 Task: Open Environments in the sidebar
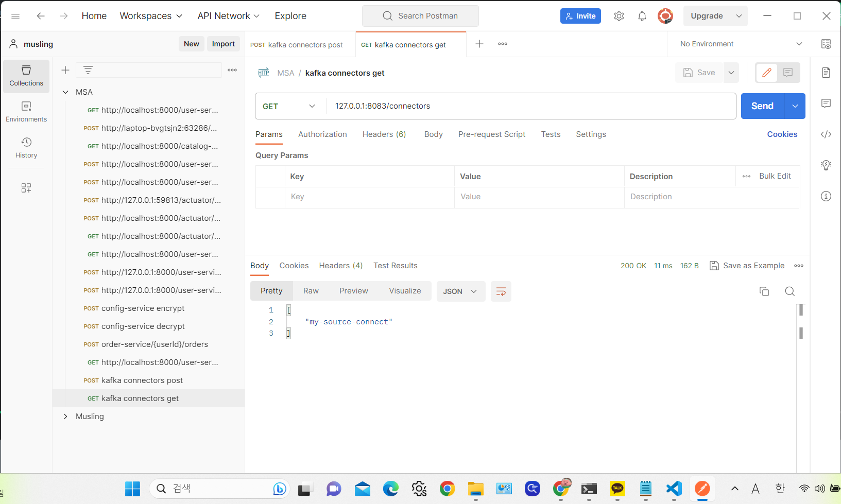pos(26,112)
